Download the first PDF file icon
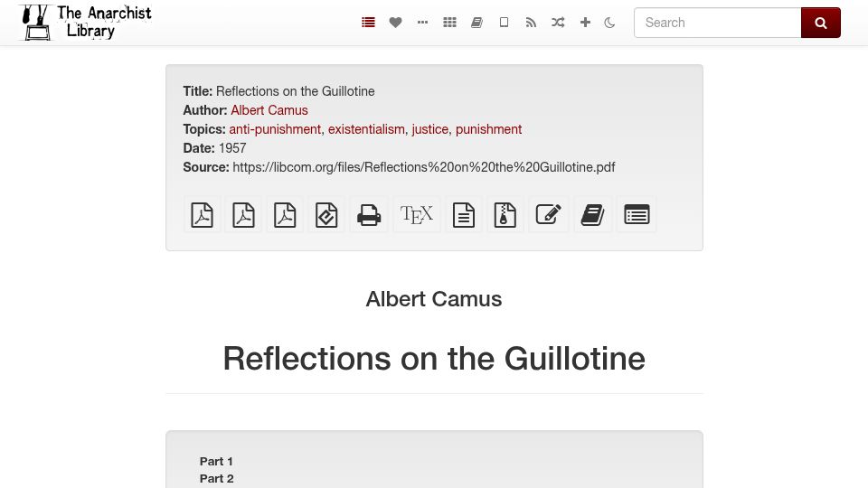The image size is (868, 488). (x=202, y=215)
